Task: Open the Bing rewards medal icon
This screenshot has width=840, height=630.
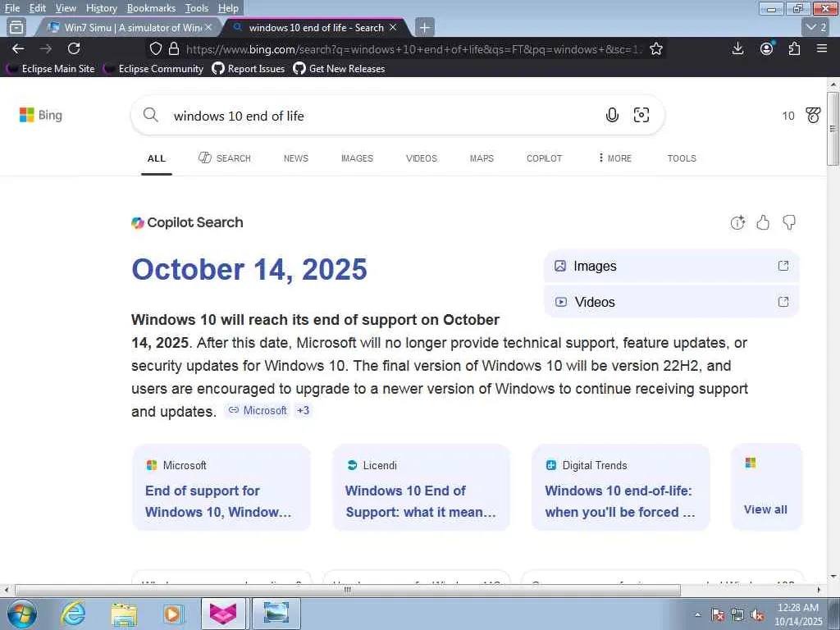Action: pos(813,115)
